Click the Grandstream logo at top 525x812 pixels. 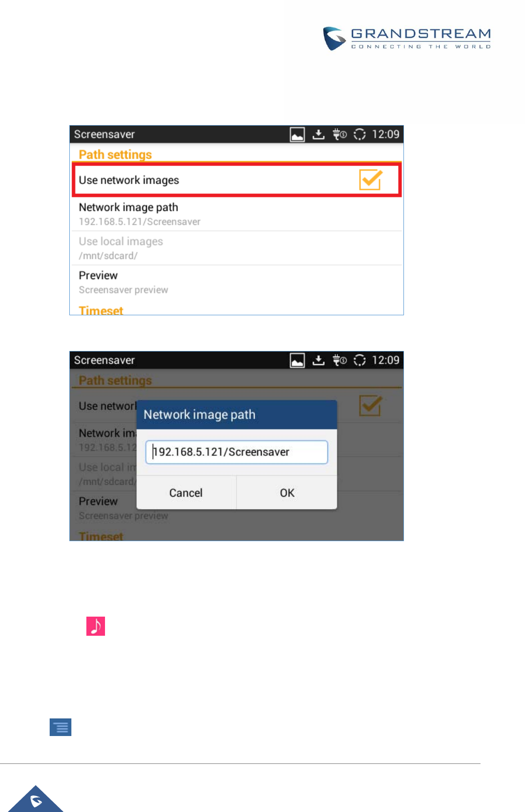(x=407, y=38)
